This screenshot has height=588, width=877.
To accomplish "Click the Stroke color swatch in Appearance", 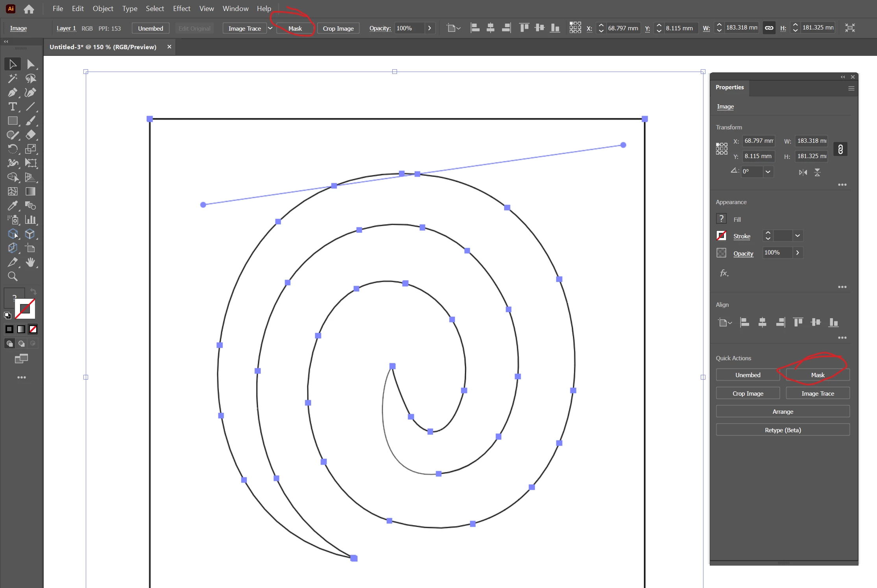I will pyautogui.click(x=721, y=236).
